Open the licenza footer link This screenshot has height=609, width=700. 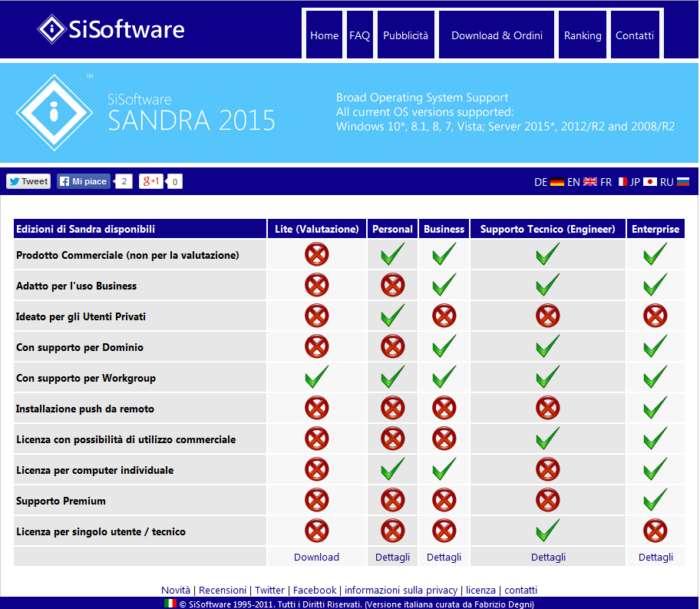[480, 591]
